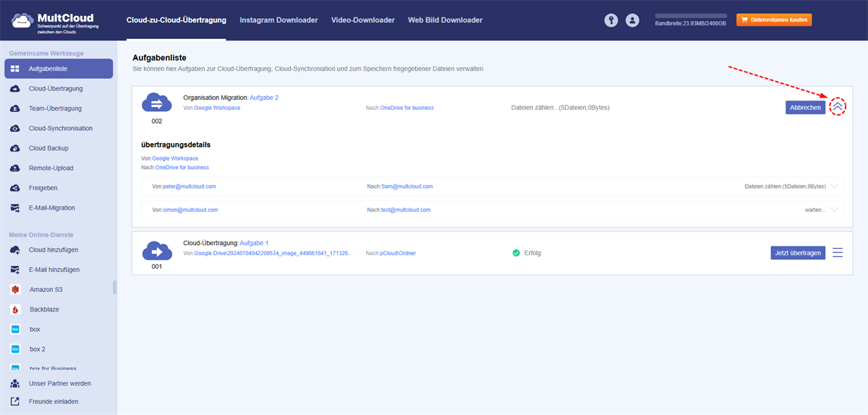Select Freigeben in the sidebar

coord(59,188)
